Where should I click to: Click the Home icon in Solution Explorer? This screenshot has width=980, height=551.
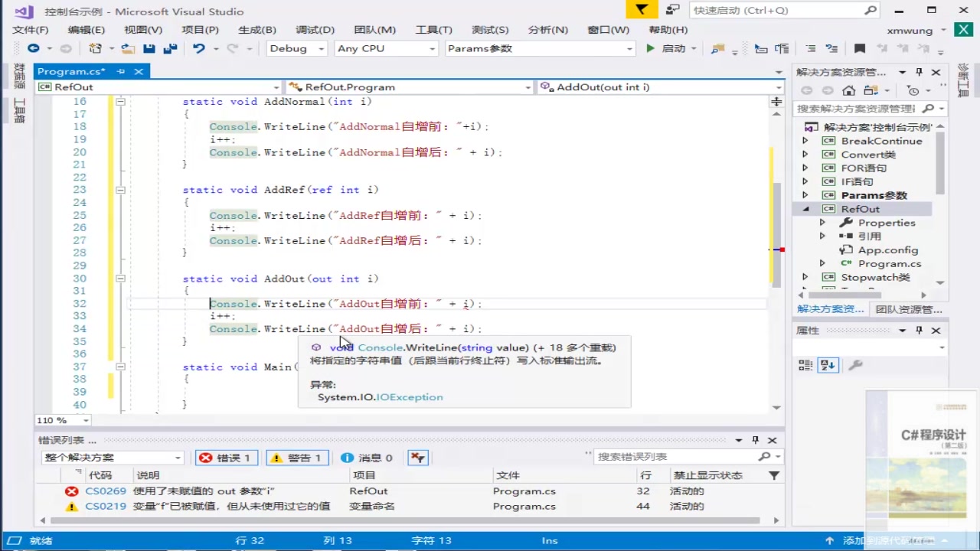pos(848,90)
